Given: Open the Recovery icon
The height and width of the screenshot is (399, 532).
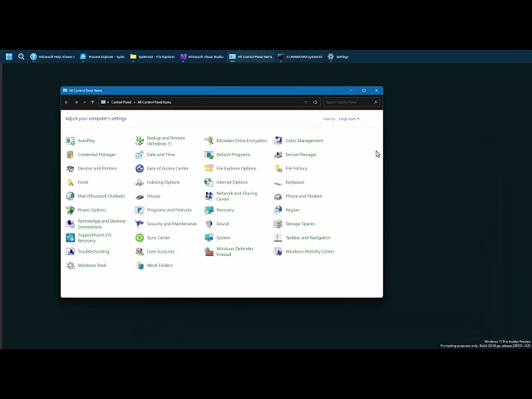Looking at the screenshot, I should [x=209, y=210].
